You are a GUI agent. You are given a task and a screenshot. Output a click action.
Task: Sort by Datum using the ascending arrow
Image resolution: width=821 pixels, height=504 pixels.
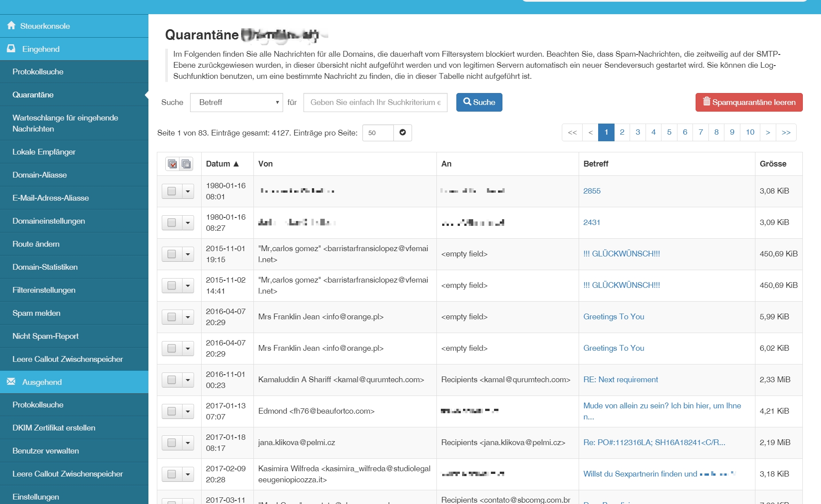click(x=236, y=164)
